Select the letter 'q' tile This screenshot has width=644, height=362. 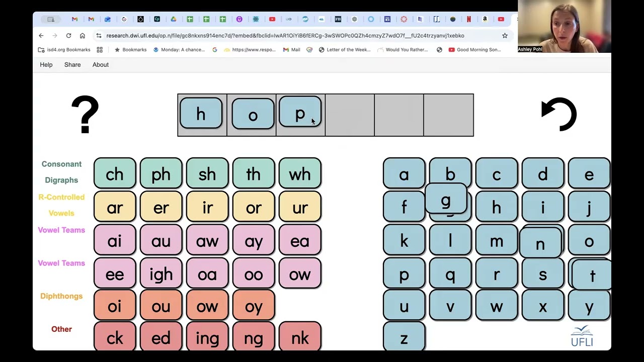pos(450,274)
